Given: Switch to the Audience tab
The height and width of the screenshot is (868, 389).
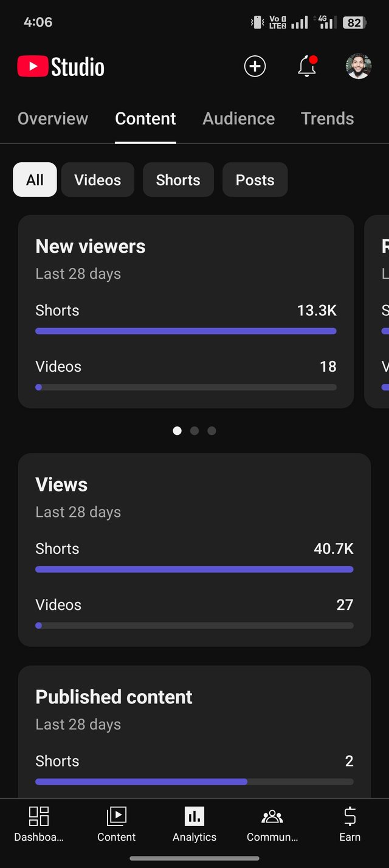Looking at the screenshot, I should (x=238, y=118).
